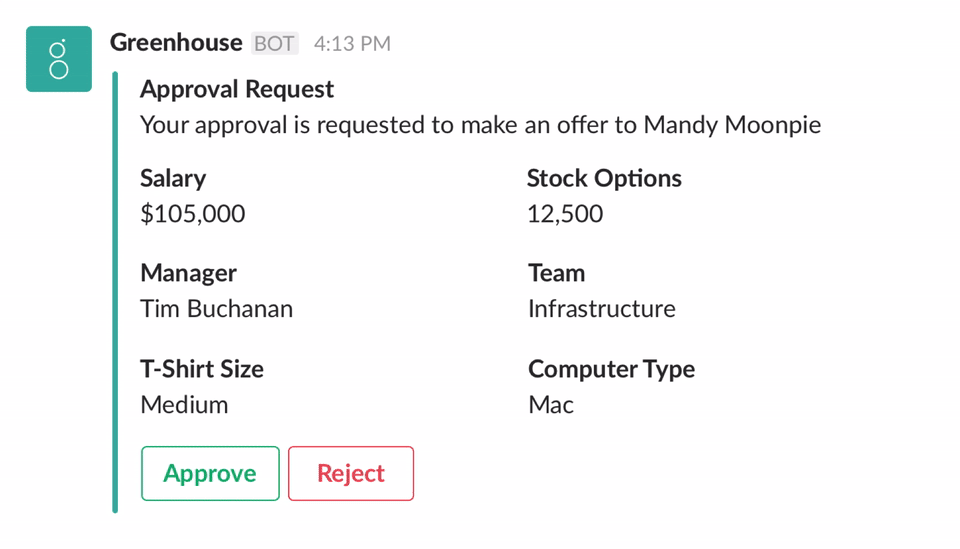The width and height of the screenshot is (960, 549).
Task: Click the Computer Type field label
Action: (611, 369)
